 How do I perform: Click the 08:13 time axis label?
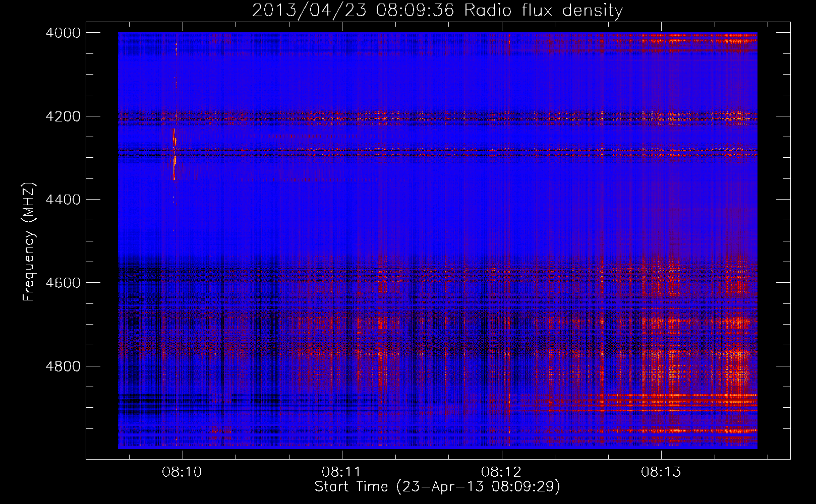pyautogui.click(x=661, y=472)
